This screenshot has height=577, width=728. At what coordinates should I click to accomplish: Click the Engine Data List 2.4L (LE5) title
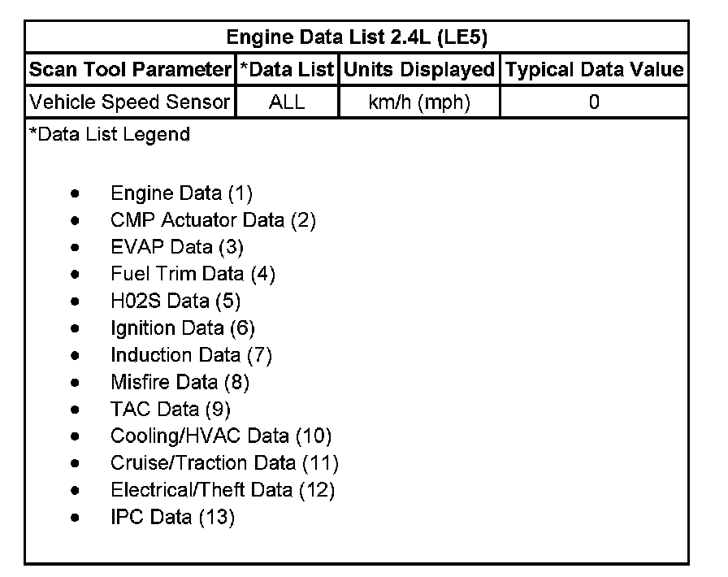(x=356, y=37)
